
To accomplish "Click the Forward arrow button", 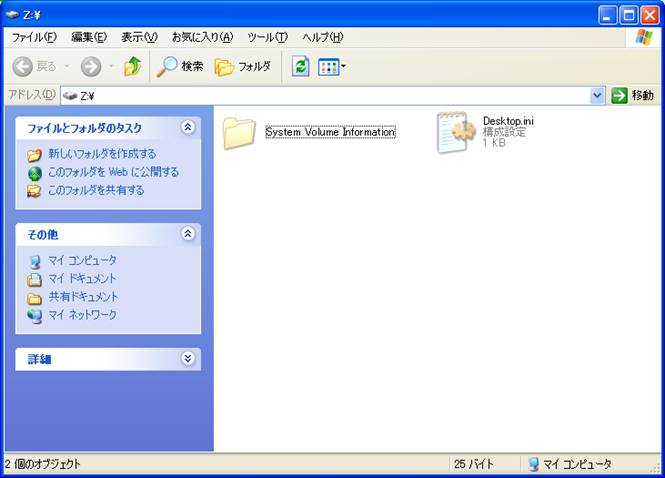I will coord(91,67).
